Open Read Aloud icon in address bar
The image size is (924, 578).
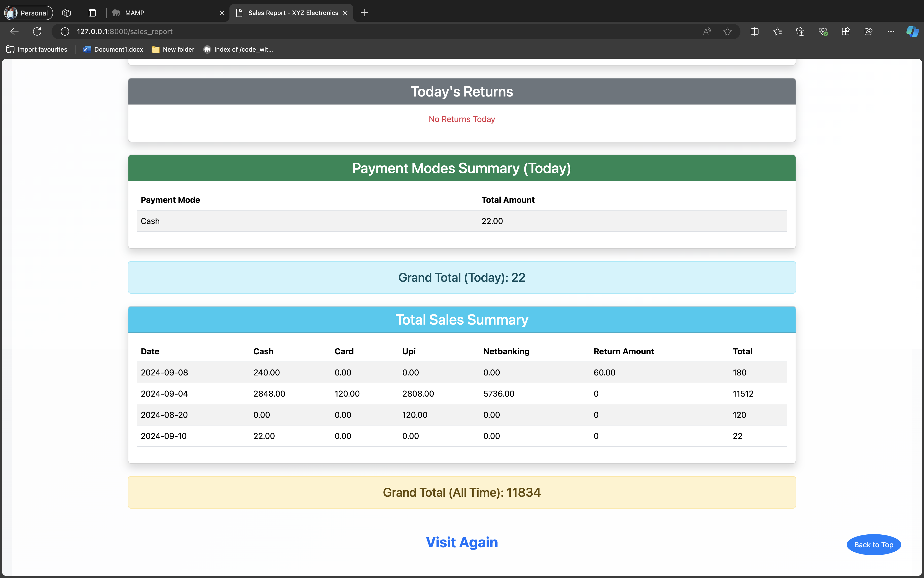(707, 31)
